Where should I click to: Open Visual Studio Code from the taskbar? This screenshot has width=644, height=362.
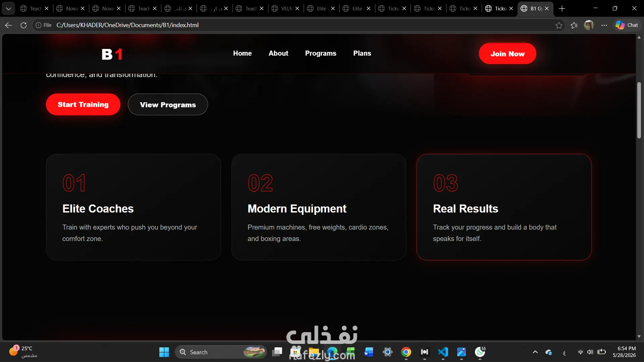(443, 352)
